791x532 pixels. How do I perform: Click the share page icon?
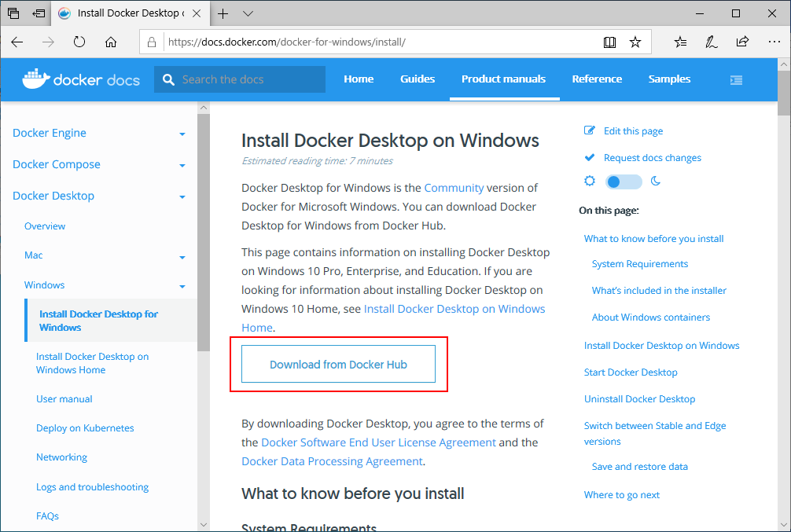[x=742, y=42]
